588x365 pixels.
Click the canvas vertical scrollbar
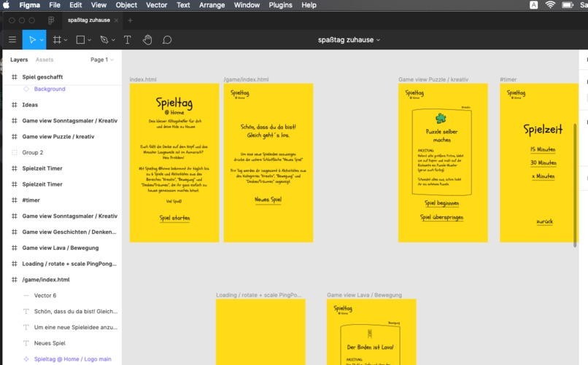click(575, 185)
